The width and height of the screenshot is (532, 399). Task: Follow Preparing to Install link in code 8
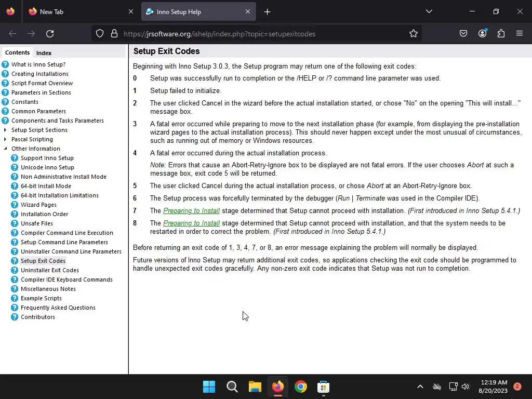point(191,223)
